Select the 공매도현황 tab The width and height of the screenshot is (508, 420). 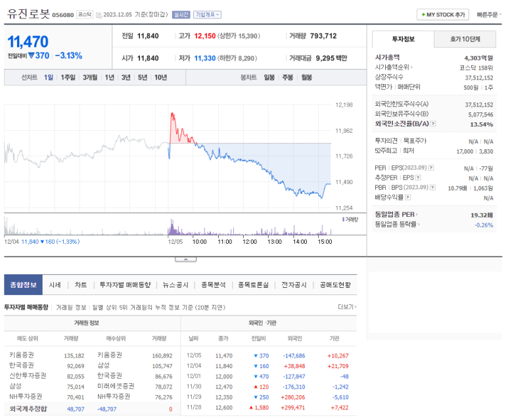[335, 285]
